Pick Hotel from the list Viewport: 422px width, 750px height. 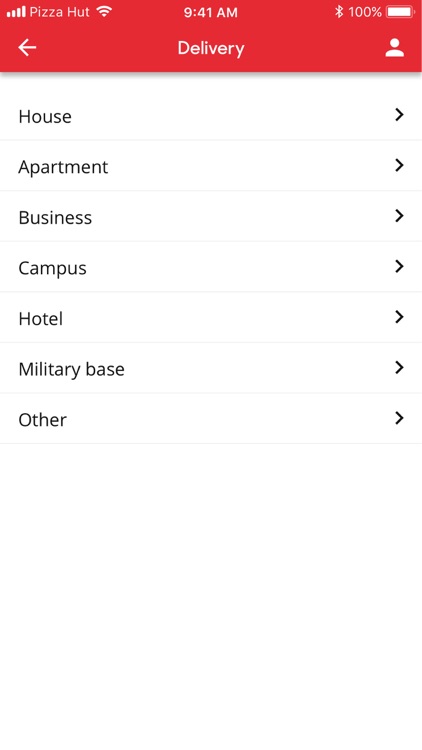point(211,318)
